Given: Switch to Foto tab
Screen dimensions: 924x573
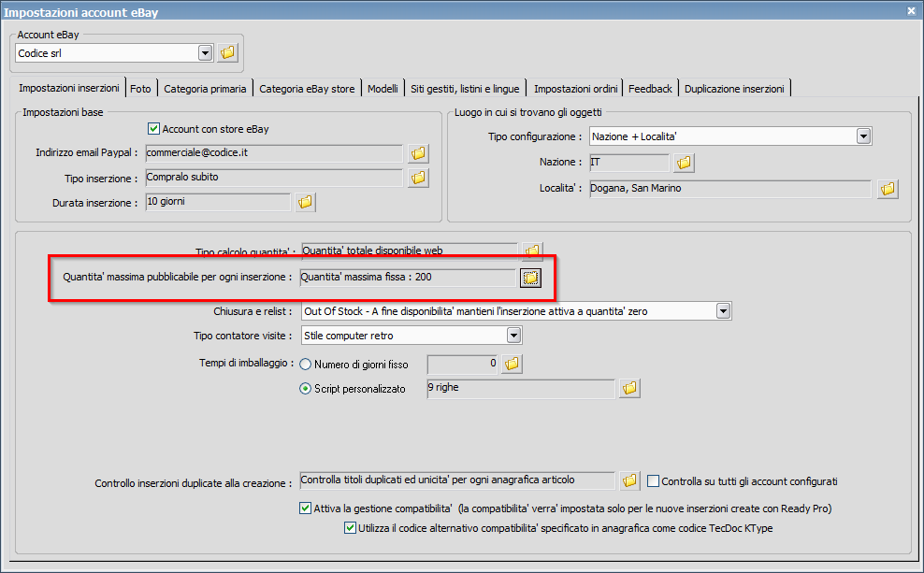Looking at the screenshot, I should 141,89.
